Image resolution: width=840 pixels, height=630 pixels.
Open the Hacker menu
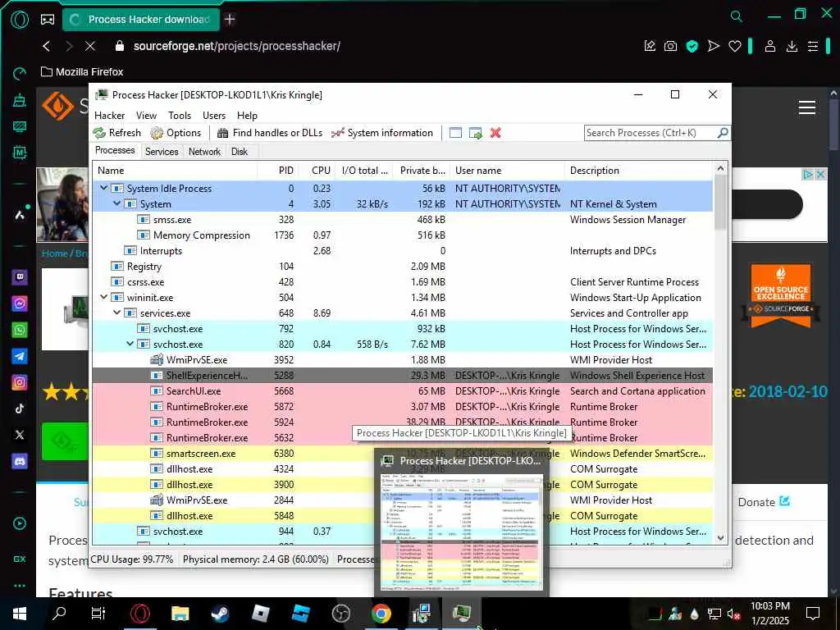pos(109,115)
